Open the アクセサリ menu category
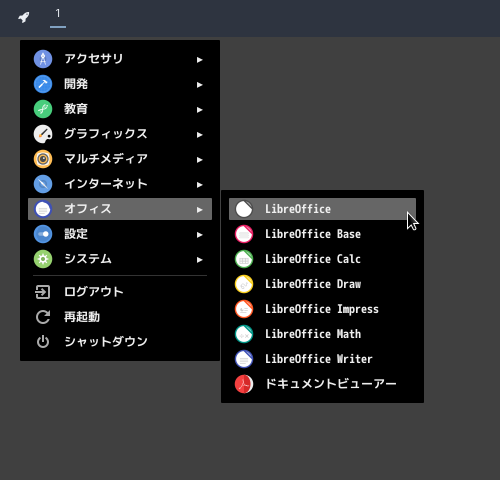500x480 pixels. tap(120, 59)
